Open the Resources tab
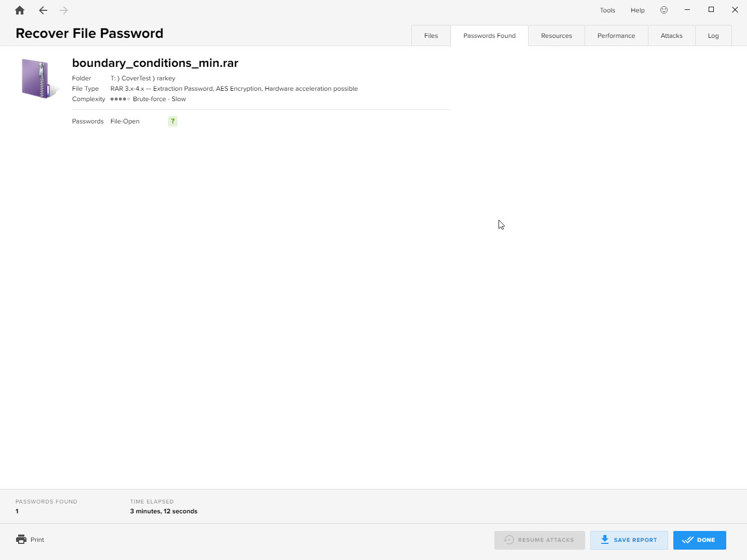747x560 pixels. tap(556, 36)
